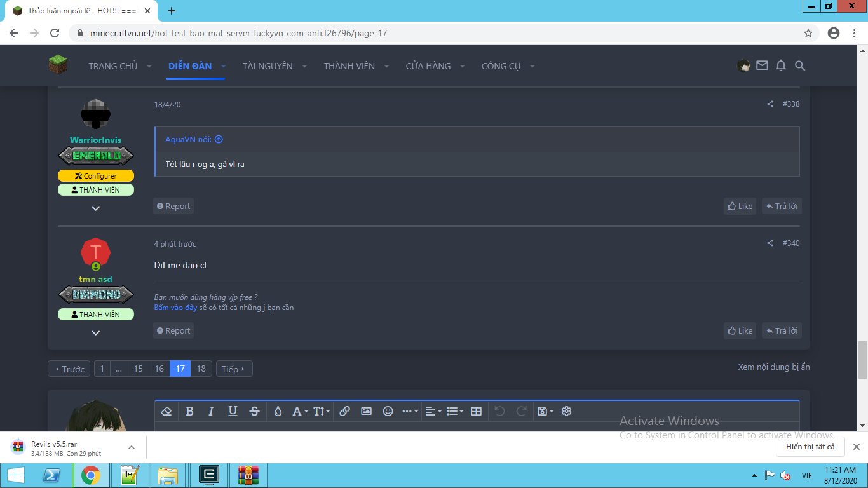This screenshot has height=488, width=868.
Task: Open WinRAR from the taskbar
Action: click(x=248, y=475)
